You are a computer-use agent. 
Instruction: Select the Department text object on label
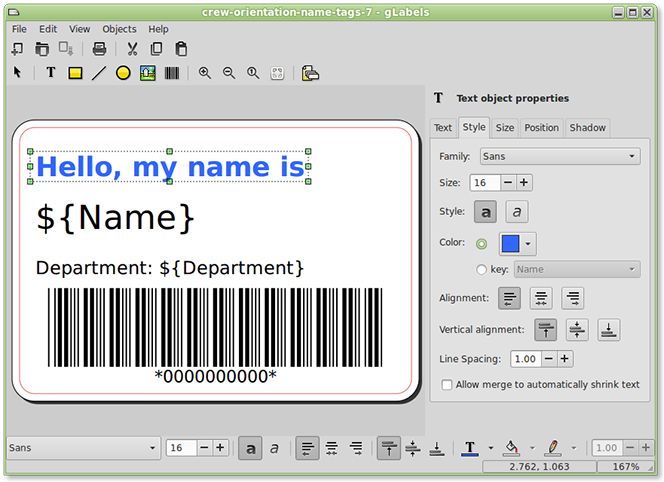(169, 268)
